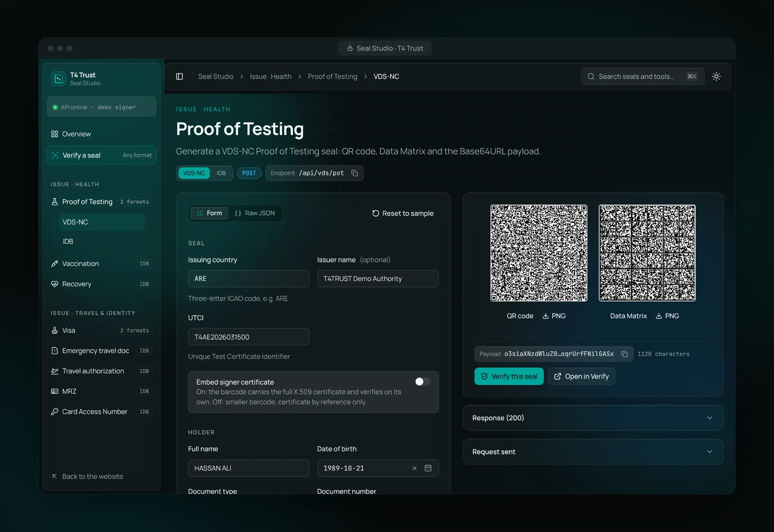This screenshot has width=774, height=532.
Task: Select the Raw JSON tab
Action: (x=255, y=213)
